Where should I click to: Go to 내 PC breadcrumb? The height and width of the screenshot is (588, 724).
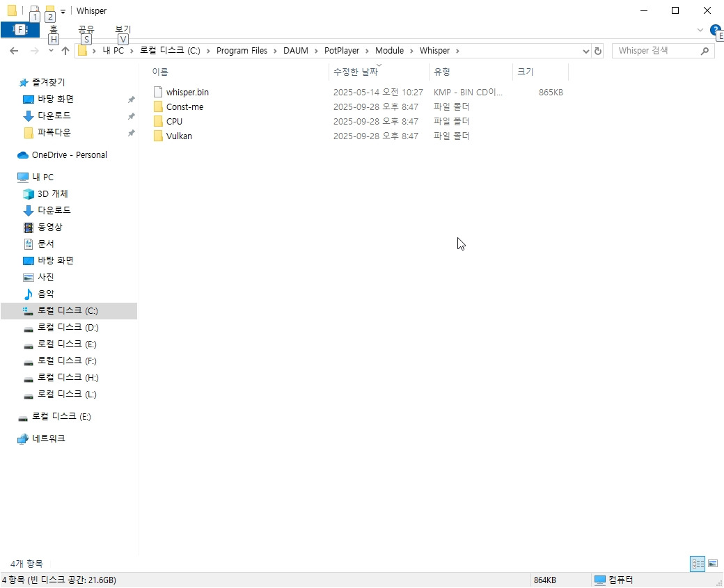(113, 51)
